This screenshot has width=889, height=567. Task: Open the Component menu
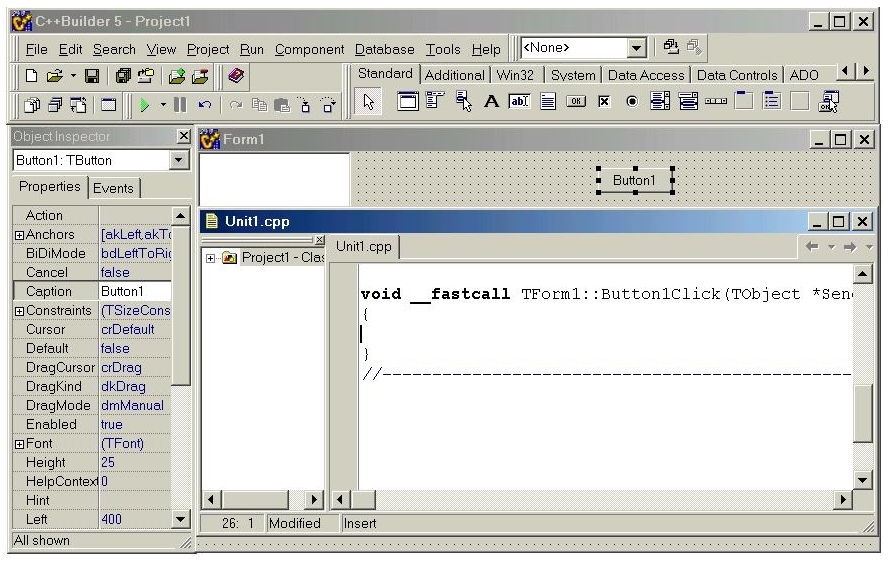(310, 50)
